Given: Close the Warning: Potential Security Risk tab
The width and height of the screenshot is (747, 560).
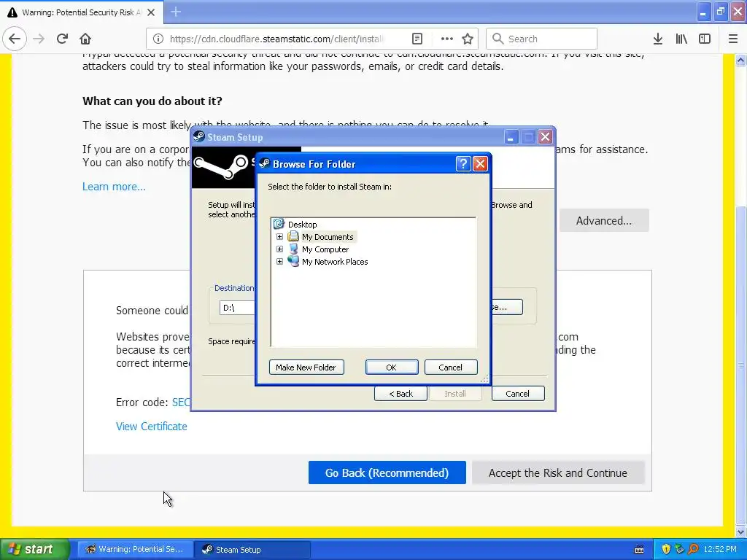Looking at the screenshot, I should (151, 12).
